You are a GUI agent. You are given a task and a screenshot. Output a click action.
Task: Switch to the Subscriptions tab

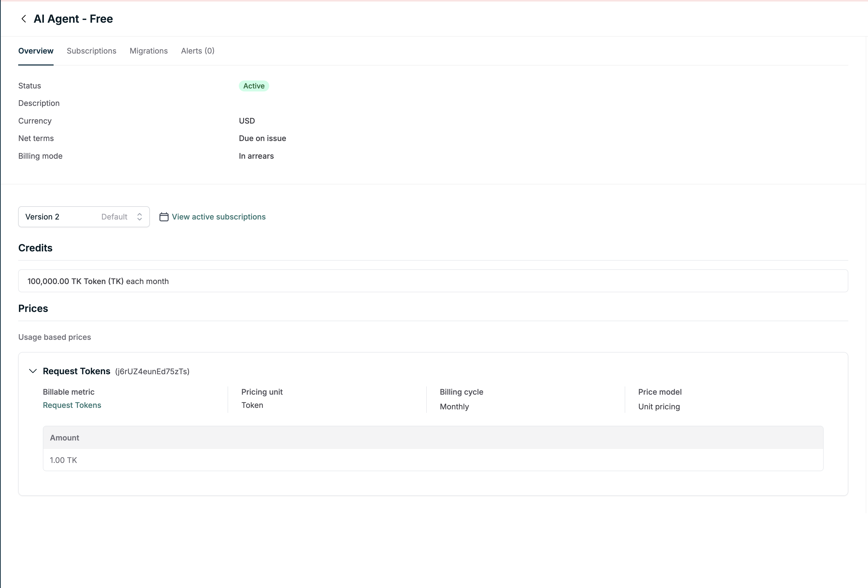(x=91, y=51)
